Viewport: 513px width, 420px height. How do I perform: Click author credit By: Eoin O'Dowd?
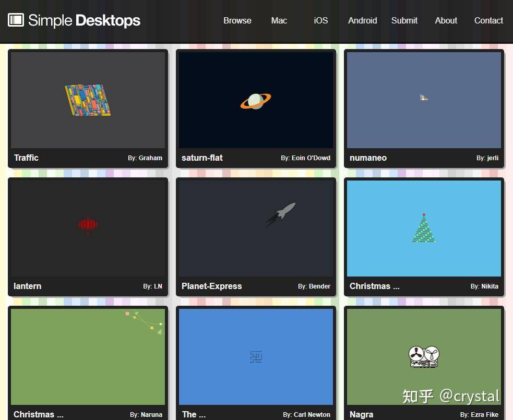(x=306, y=158)
